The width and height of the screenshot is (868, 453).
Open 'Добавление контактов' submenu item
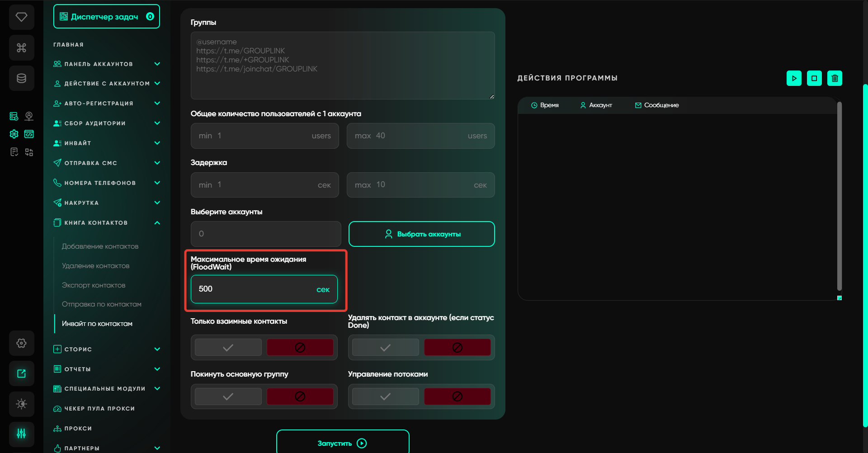[x=100, y=246]
